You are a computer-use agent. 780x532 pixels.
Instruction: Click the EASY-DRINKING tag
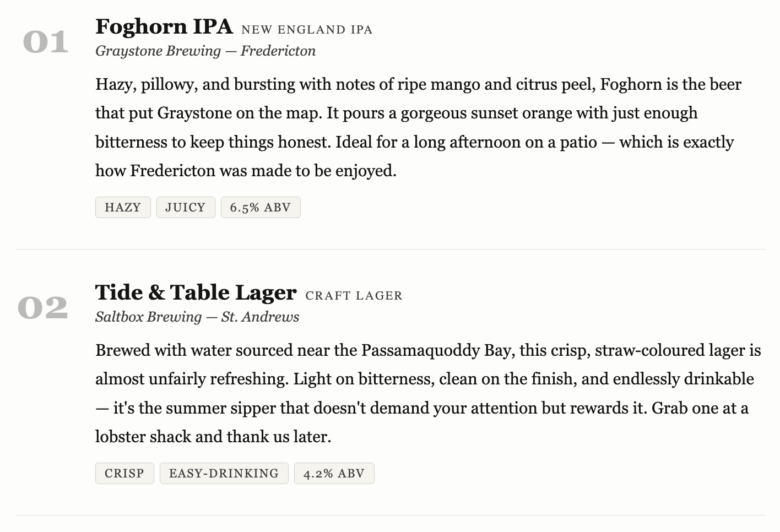click(224, 474)
